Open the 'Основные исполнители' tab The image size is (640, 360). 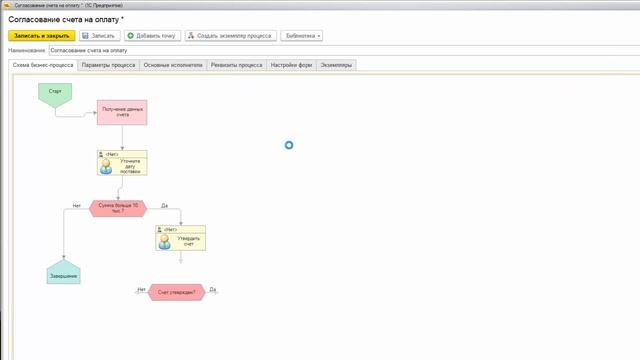[x=173, y=65]
